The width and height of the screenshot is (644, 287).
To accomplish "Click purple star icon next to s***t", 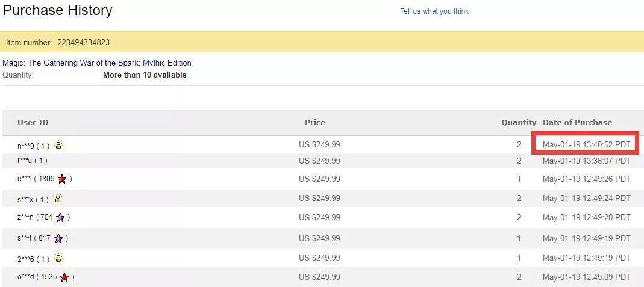I will pos(58,239).
